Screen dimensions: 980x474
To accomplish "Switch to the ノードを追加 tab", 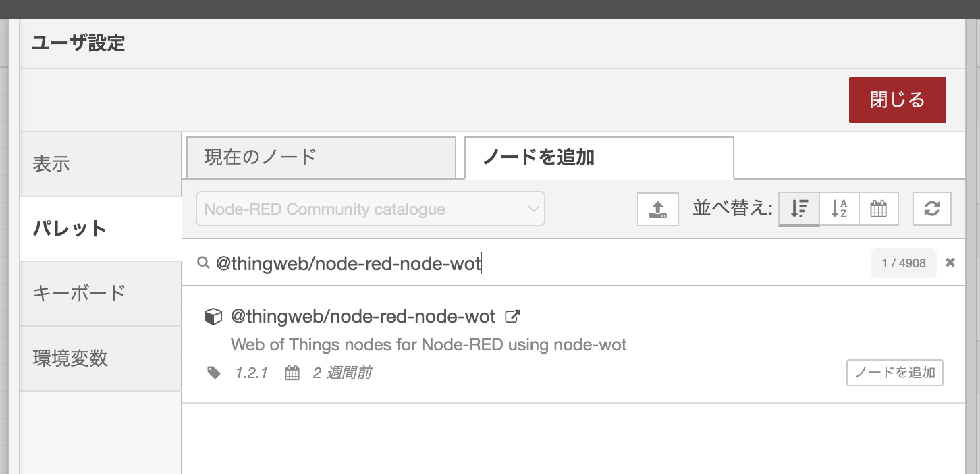I will click(599, 158).
